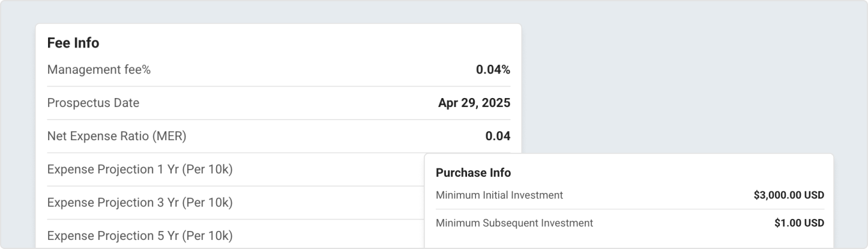
Task: Click the word Subsequent in Purchase Info
Action: click(x=510, y=223)
